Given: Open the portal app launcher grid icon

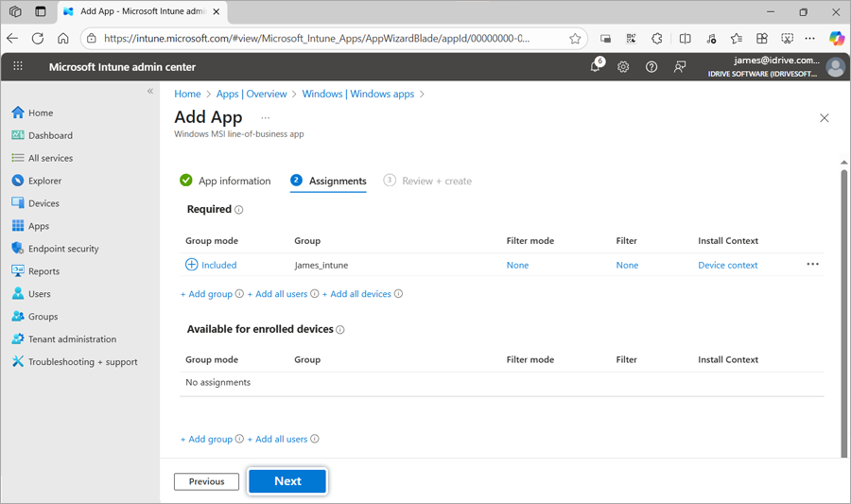Looking at the screenshot, I should click(18, 67).
